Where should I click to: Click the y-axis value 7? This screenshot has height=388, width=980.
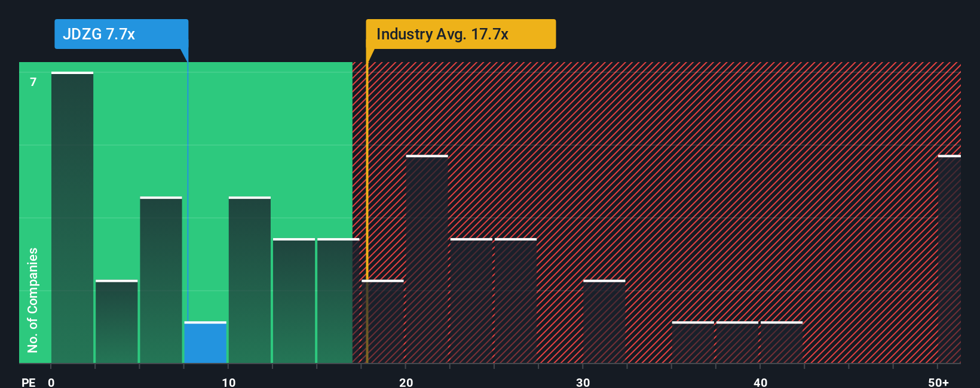33,82
